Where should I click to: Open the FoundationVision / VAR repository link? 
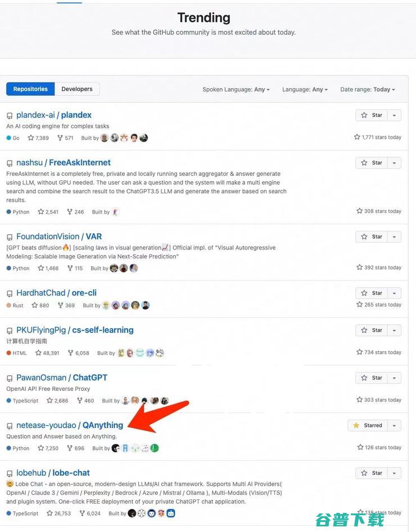click(59, 237)
